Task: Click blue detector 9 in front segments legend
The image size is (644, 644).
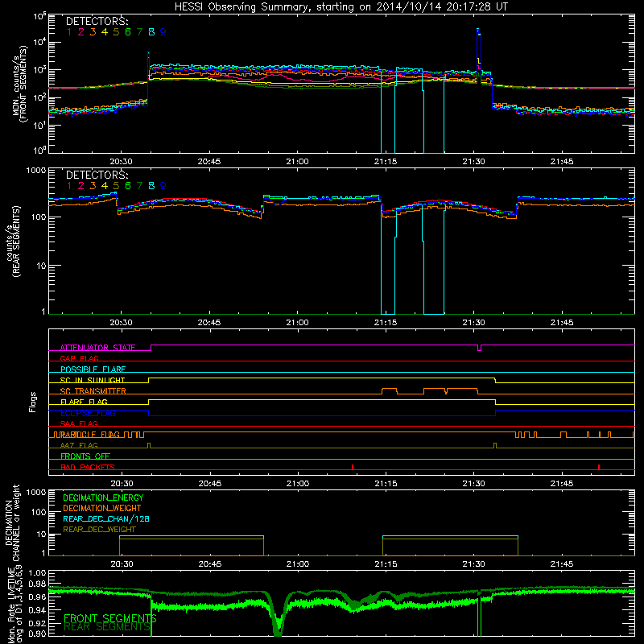Action: 163,31
